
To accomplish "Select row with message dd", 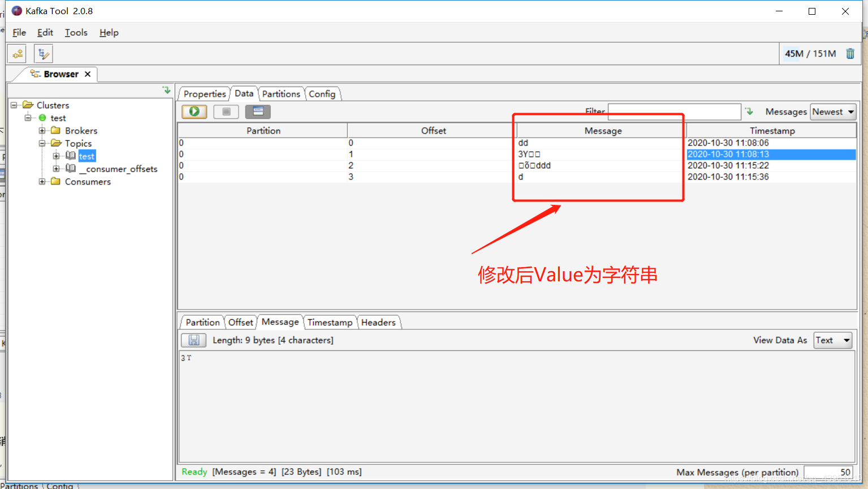I will pos(517,143).
